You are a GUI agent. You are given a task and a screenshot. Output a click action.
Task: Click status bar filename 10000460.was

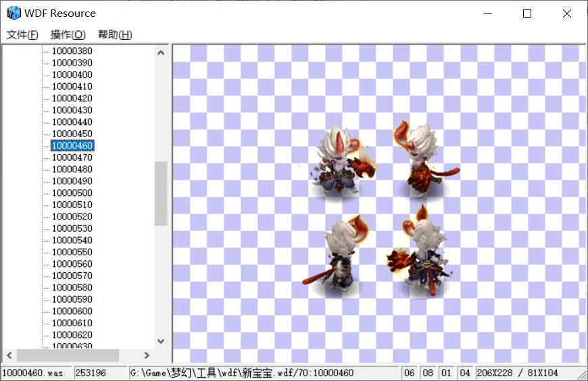[x=36, y=373]
